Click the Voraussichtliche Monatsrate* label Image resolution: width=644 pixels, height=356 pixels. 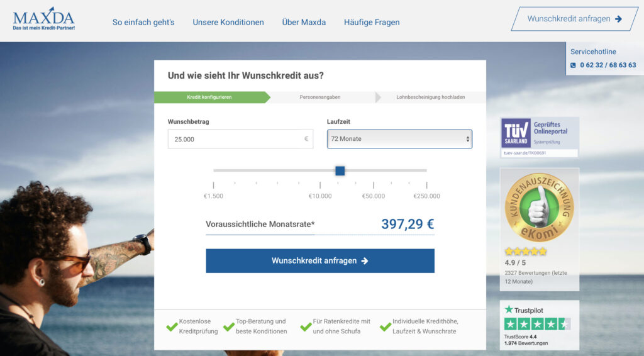click(x=260, y=224)
